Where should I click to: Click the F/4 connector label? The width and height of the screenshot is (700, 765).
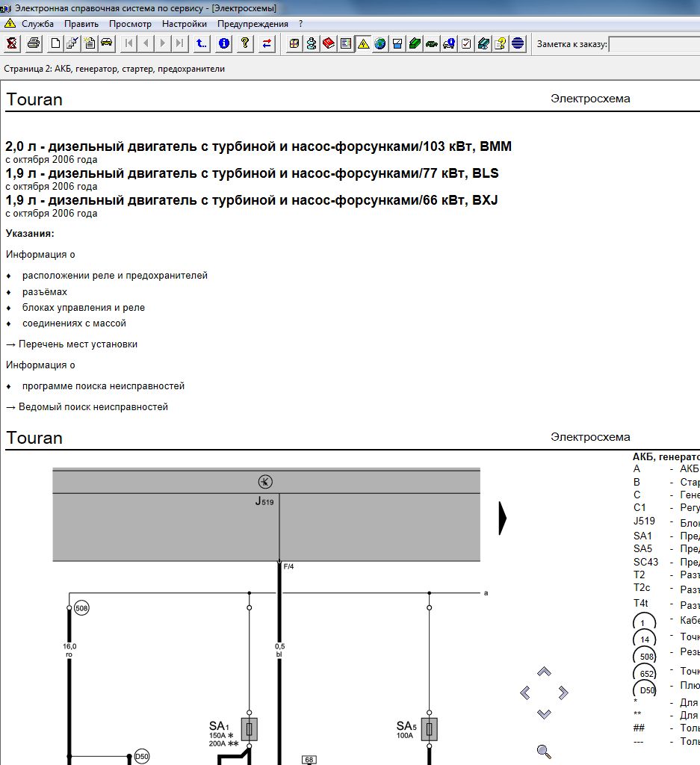pos(288,566)
